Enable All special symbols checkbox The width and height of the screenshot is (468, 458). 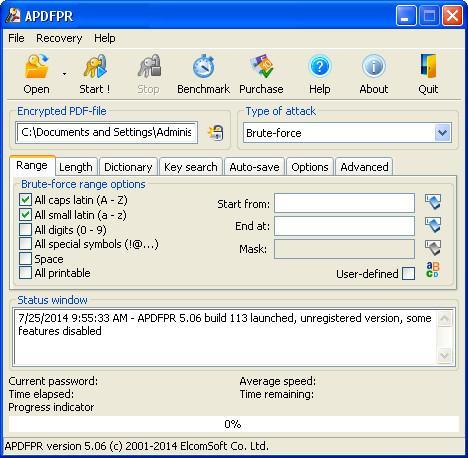point(25,244)
